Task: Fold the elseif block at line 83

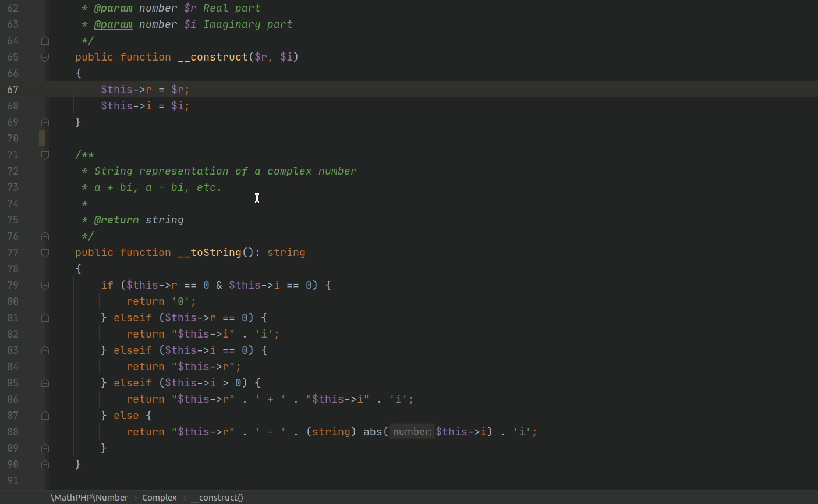Action: click(45, 350)
